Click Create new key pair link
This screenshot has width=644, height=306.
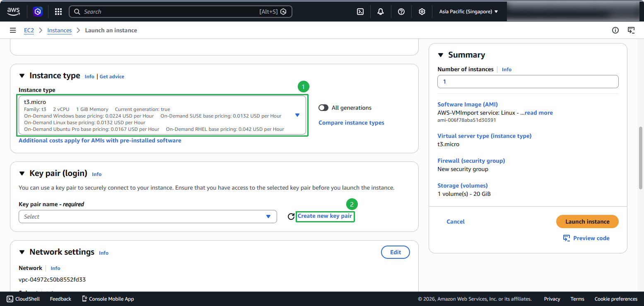coord(325,216)
